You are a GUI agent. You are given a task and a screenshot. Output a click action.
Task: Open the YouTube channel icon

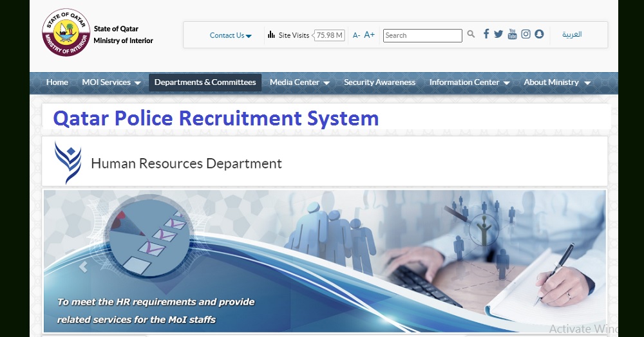(x=512, y=34)
